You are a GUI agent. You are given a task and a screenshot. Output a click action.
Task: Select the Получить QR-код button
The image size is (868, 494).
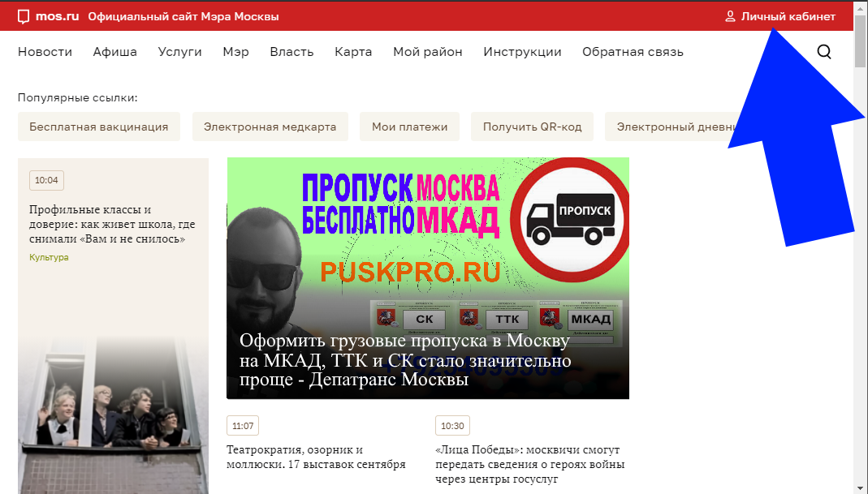pos(532,127)
